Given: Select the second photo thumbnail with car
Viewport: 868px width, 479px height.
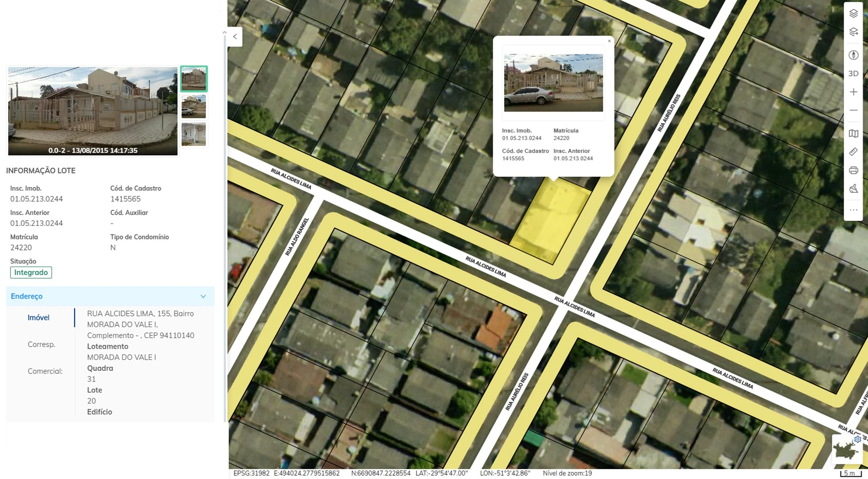Looking at the screenshot, I should [x=193, y=106].
